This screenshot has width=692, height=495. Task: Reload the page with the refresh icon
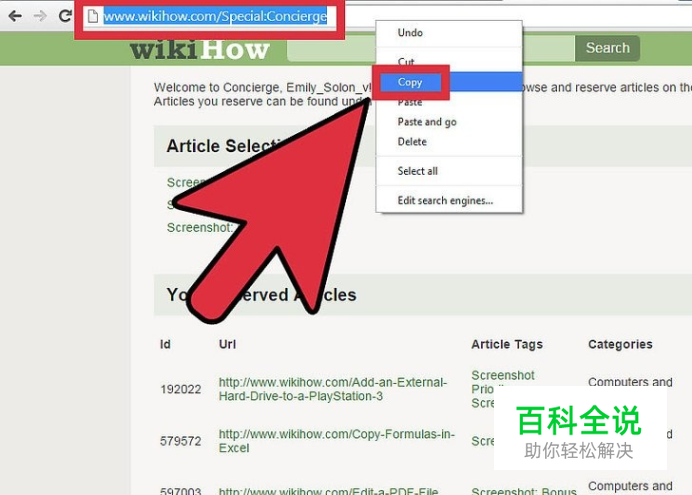[65, 16]
